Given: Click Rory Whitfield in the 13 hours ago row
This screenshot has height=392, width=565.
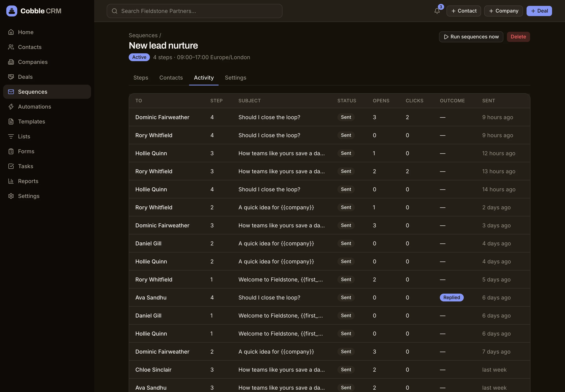Looking at the screenshot, I should coord(154,171).
